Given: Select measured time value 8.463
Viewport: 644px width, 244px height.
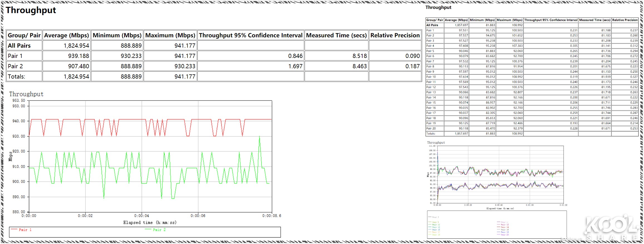Looking at the screenshot, I should tap(360, 66).
